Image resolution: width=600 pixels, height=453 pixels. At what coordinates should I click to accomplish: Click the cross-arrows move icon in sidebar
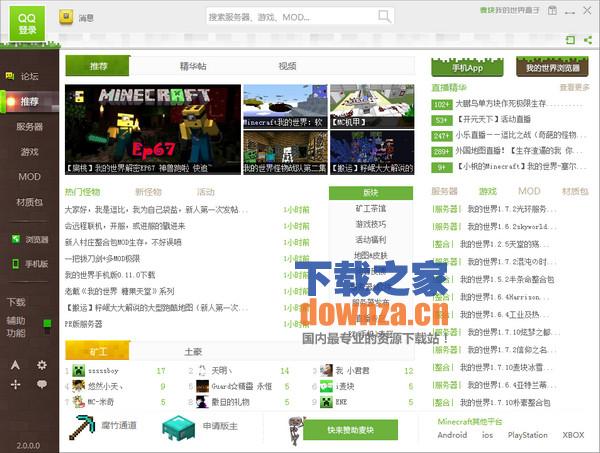[15, 384]
